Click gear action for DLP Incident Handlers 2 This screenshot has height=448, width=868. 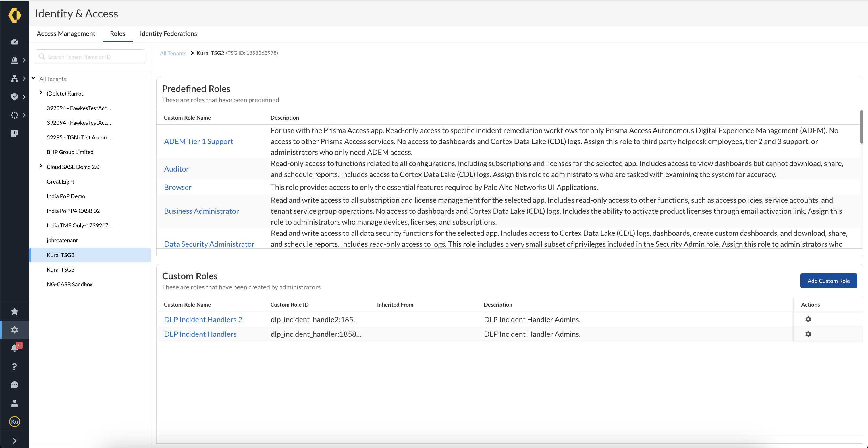click(808, 319)
